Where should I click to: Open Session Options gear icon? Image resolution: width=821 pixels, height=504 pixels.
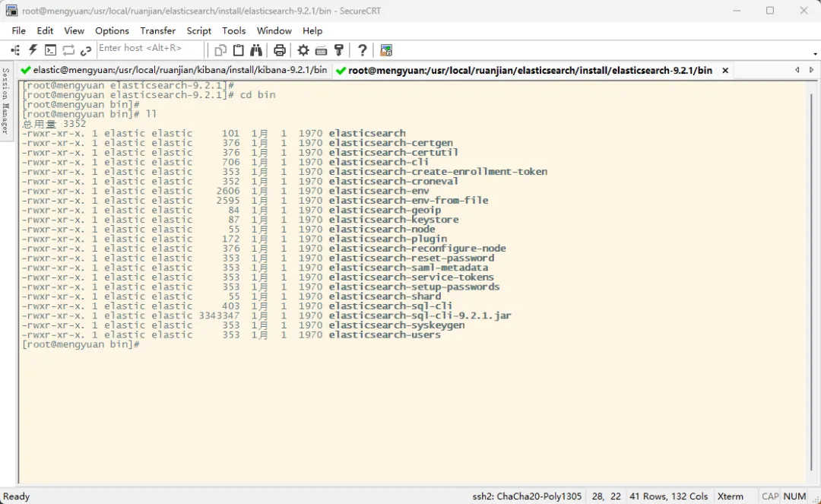[x=303, y=50]
